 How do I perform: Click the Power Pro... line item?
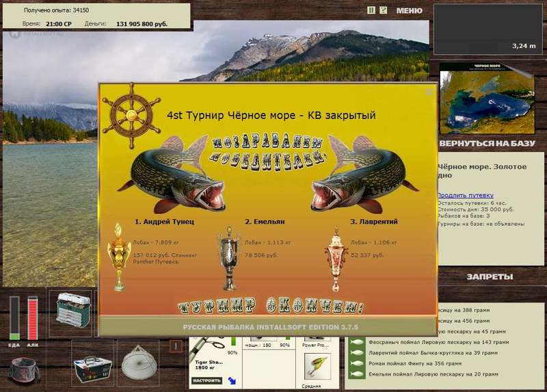[314, 345]
